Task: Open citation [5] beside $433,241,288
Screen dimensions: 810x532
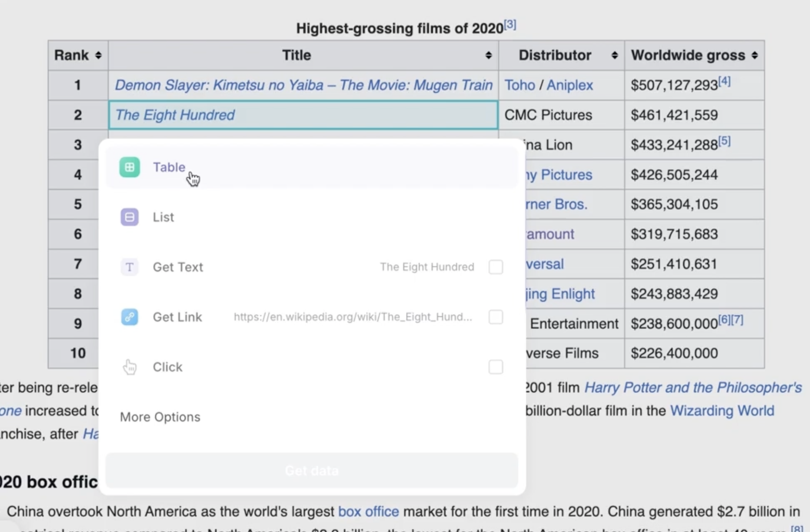Action: click(724, 141)
